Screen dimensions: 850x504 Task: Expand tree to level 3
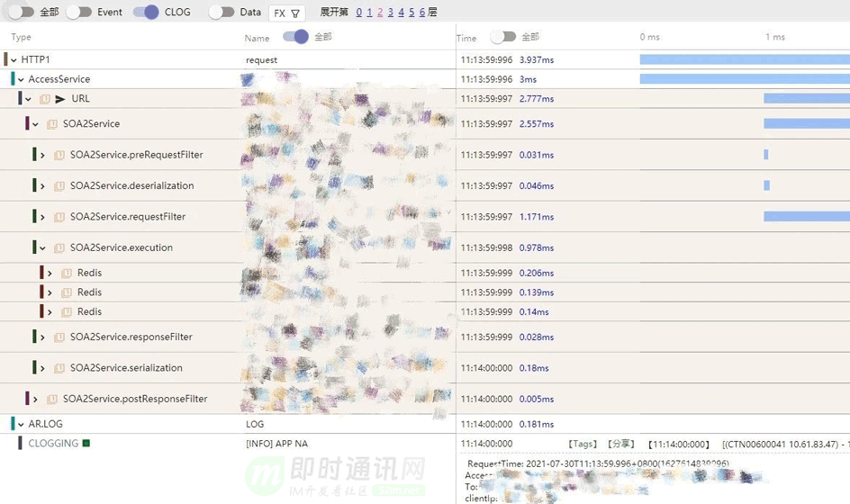[x=390, y=12]
